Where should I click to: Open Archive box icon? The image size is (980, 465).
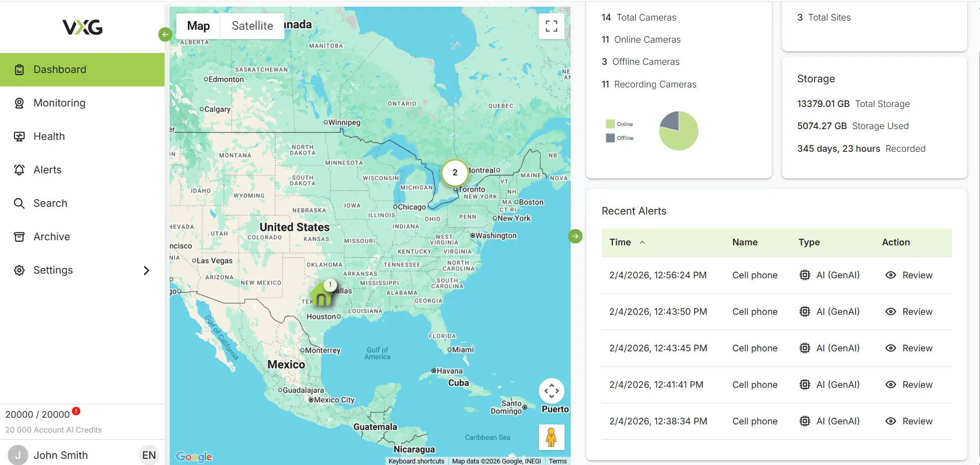coord(19,237)
